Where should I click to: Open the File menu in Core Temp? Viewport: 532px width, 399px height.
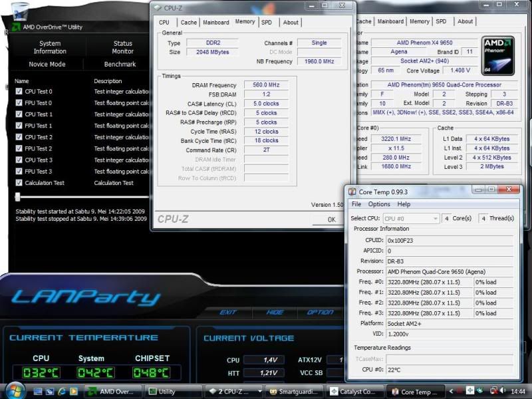tap(356, 204)
